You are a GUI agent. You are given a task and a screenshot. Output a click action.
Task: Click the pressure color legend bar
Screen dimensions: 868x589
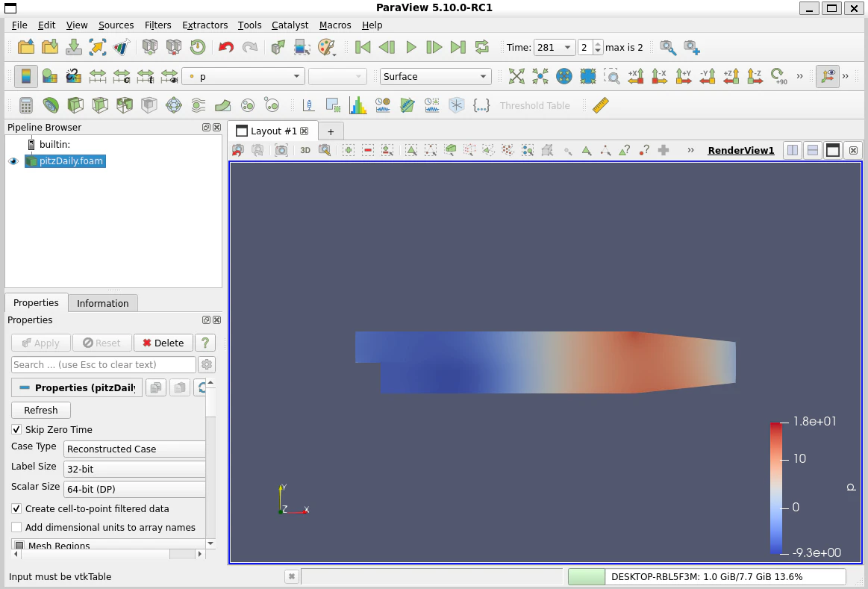click(776, 487)
